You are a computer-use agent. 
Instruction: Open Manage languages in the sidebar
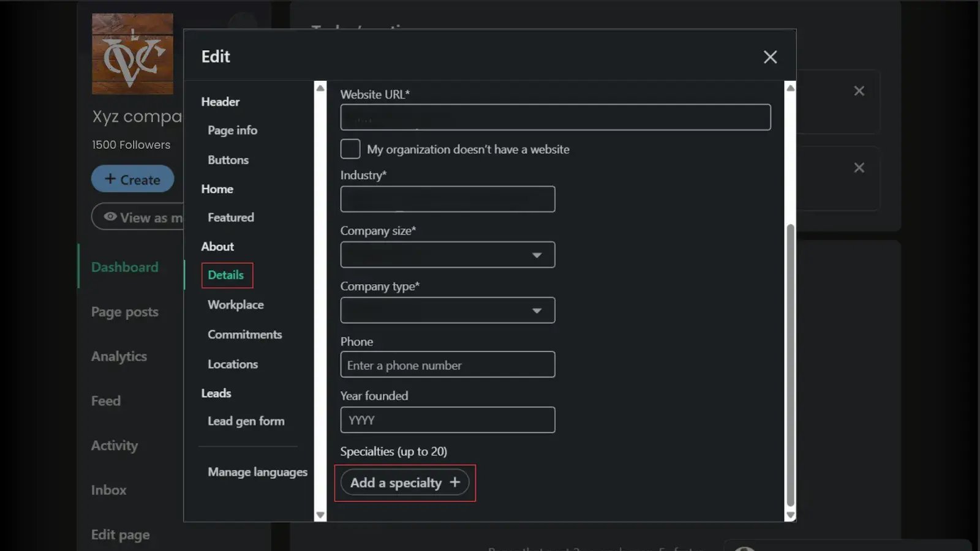tap(257, 472)
